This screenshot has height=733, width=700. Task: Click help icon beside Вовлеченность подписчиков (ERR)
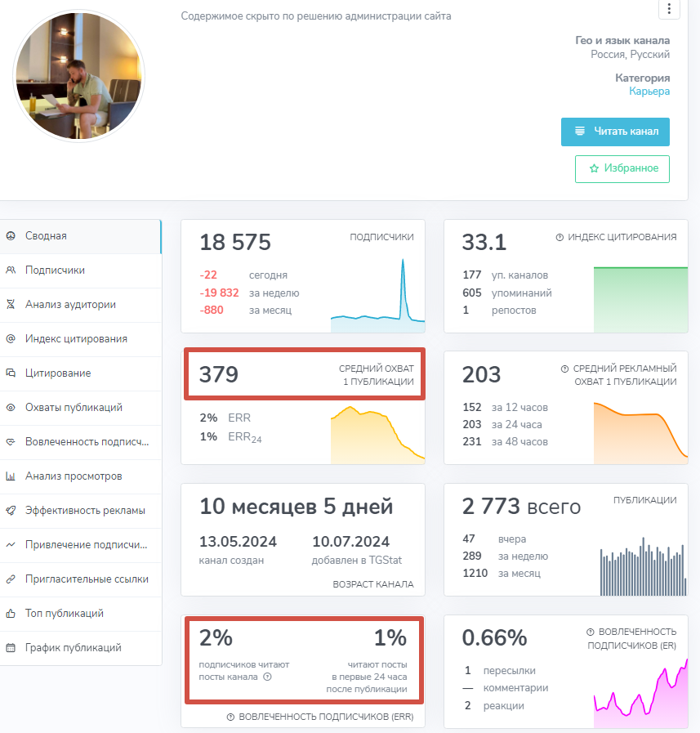click(230, 717)
